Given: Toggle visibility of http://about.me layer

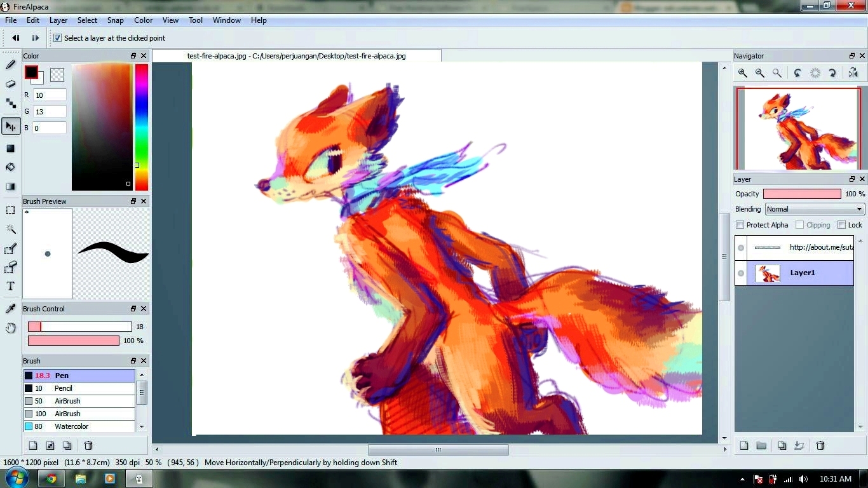Looking at the screenshot, I should (741, 248).
